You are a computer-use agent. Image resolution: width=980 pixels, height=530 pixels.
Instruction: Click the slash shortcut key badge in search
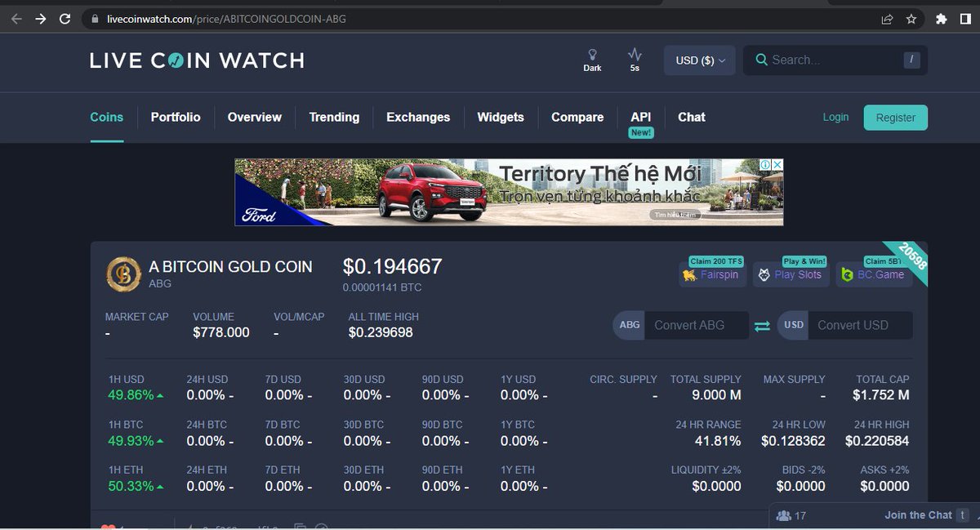[x=911, y=60]
